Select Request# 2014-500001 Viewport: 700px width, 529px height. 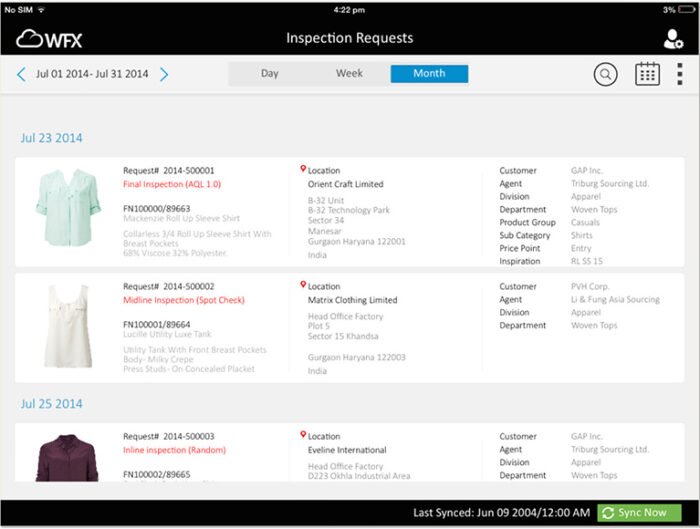(x=168, y=171)
